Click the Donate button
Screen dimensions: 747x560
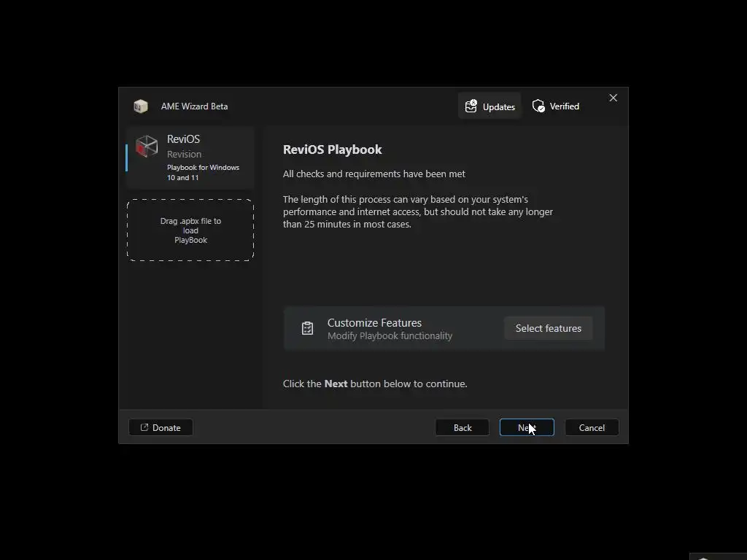(x=160, y=427)
